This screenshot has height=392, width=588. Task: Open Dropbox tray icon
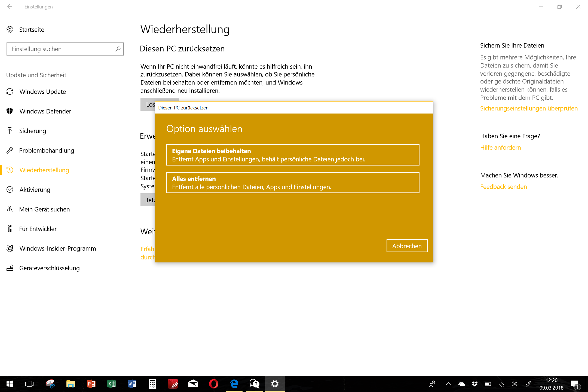(x=475, y=384)
